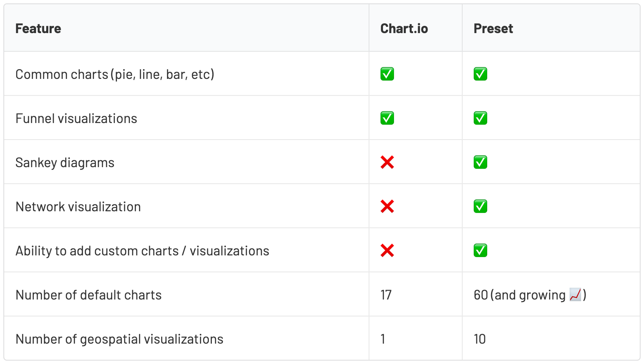Click the green checkmark for Common charts under Chart.io
This screenshot has height=364, width=644.
[x=387, y=73]
